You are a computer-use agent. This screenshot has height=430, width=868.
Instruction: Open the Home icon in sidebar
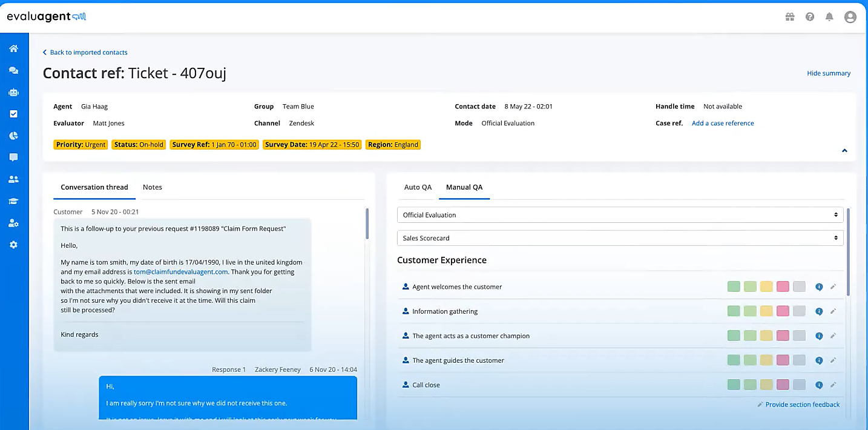point(13,48)
